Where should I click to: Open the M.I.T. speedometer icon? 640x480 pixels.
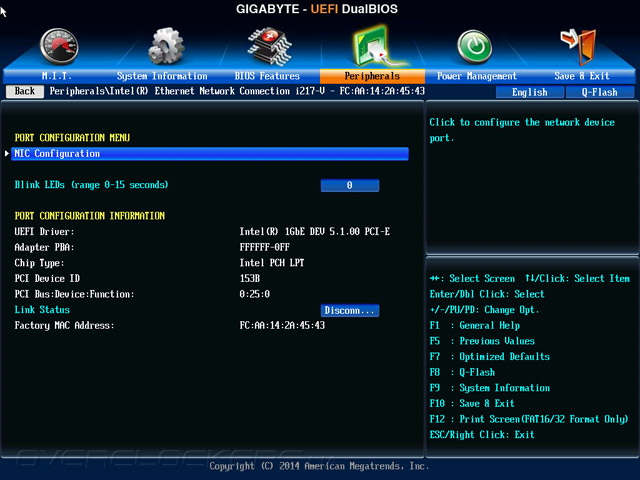pyautogui.click(x=59, y=46)
